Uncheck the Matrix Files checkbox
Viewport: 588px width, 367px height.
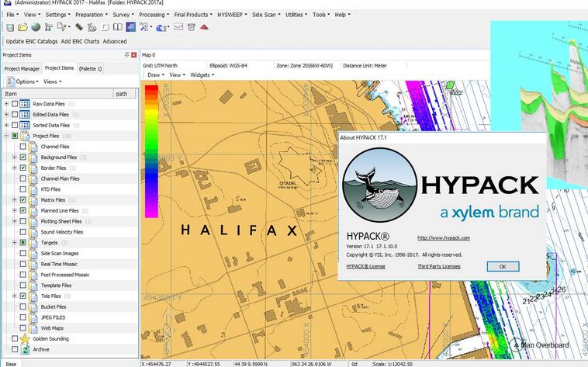[22, 200]
